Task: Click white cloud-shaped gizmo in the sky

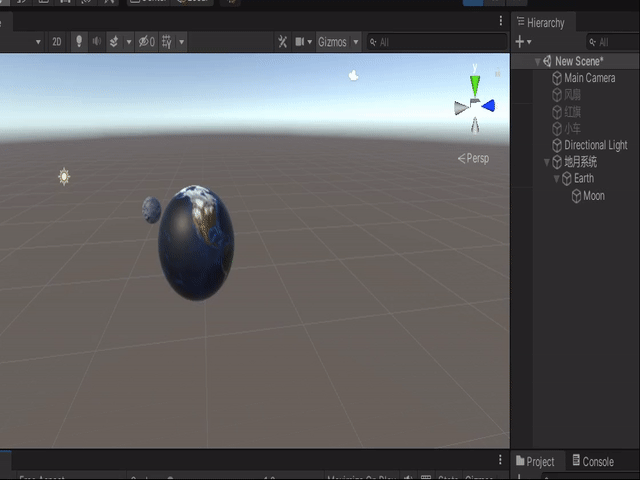Action: (x=353, y=75)
